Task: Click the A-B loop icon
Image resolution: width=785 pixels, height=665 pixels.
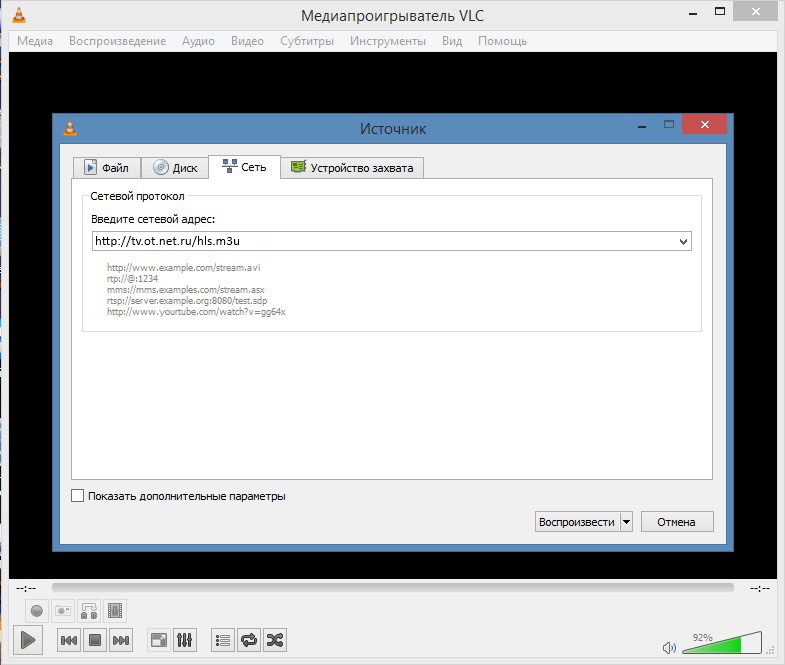Action: click(89, 611)
